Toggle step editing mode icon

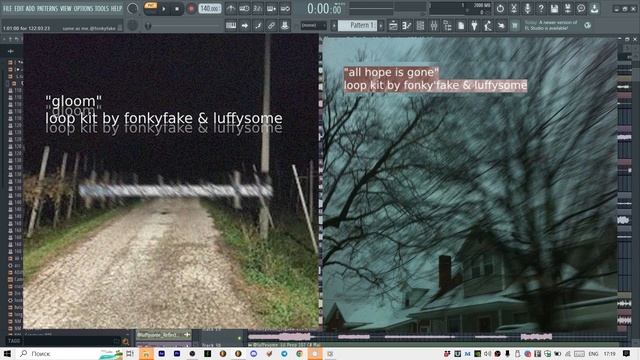pyautogui.click(x=258, y=26)
